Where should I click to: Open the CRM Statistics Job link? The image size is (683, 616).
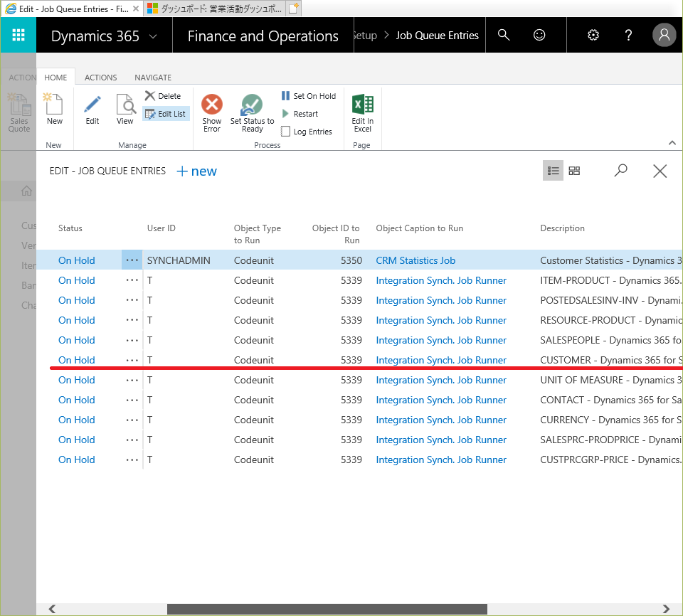tap(415, 260)
